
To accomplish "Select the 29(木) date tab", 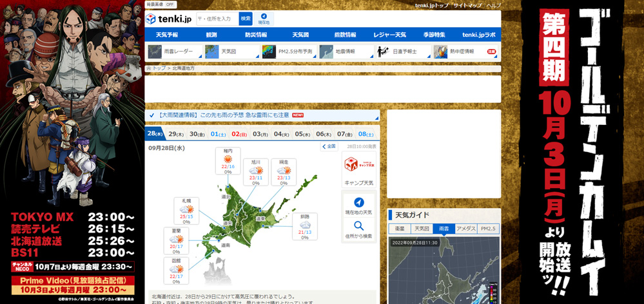I will click(176, 134).
